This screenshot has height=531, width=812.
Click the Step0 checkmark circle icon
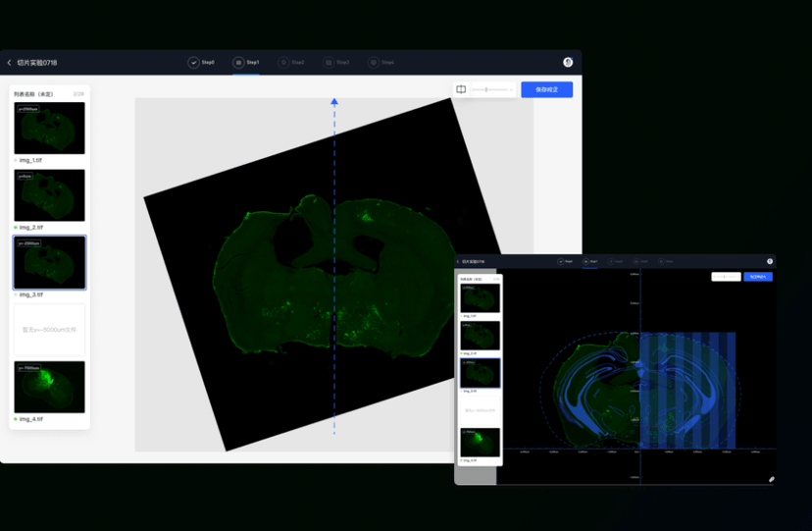tap(193, 63)
